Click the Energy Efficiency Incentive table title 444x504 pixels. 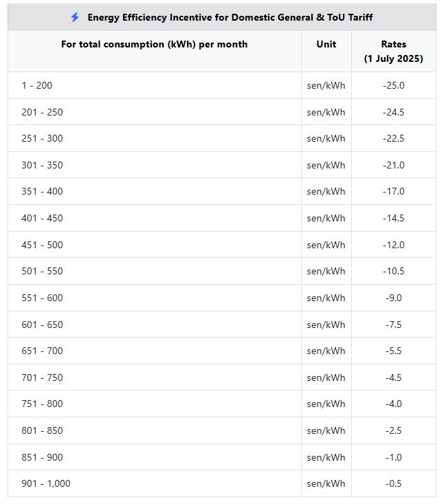tap(230, 17)
